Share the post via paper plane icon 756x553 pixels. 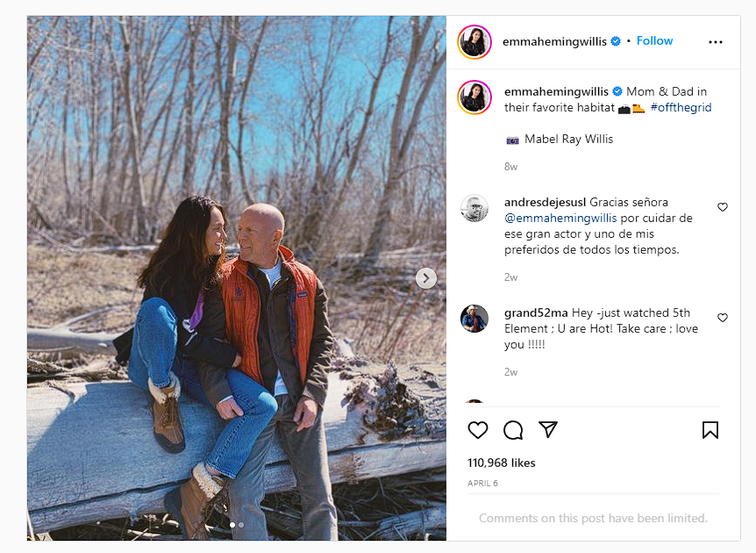[548, 429]
